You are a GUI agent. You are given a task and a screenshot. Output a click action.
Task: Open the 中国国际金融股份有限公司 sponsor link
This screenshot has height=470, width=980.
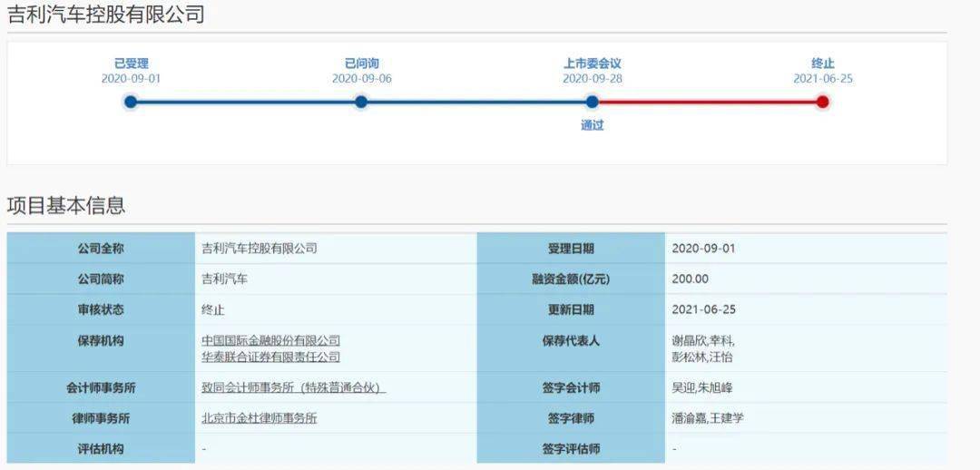(x=270, y=340)
